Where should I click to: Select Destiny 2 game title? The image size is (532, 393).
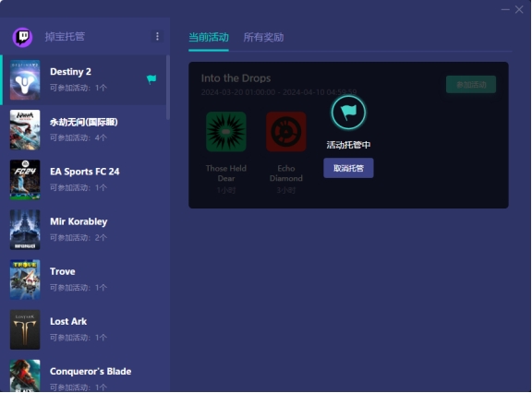coord(70,72)
